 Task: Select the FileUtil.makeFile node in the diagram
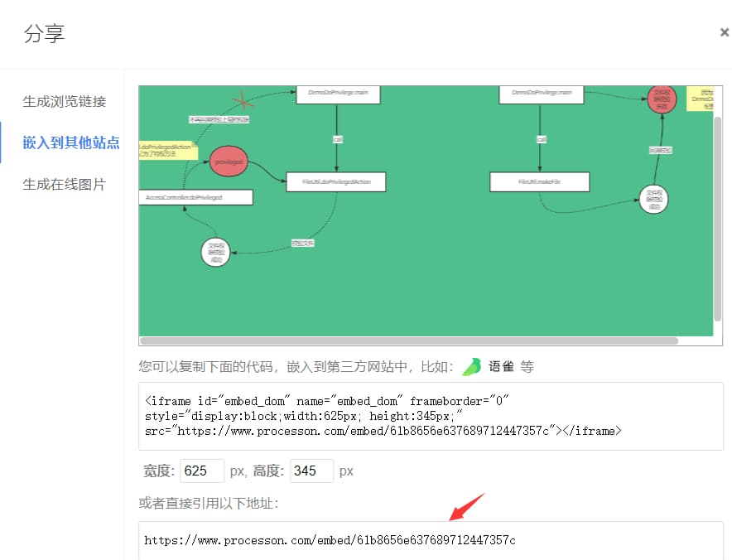click(539, 181)
